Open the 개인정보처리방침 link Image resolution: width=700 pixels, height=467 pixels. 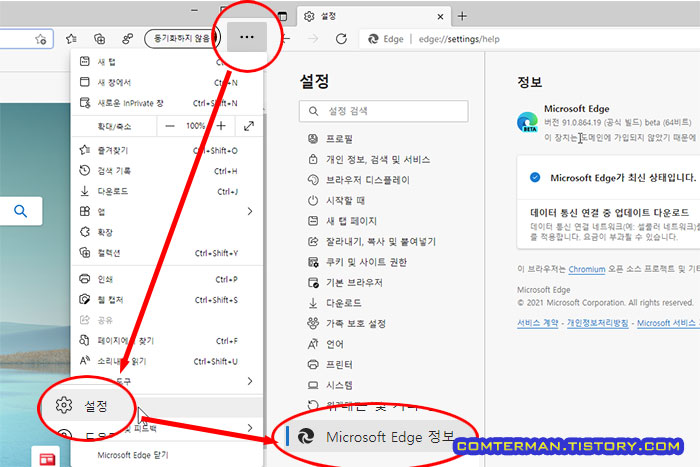click(597, 323)
